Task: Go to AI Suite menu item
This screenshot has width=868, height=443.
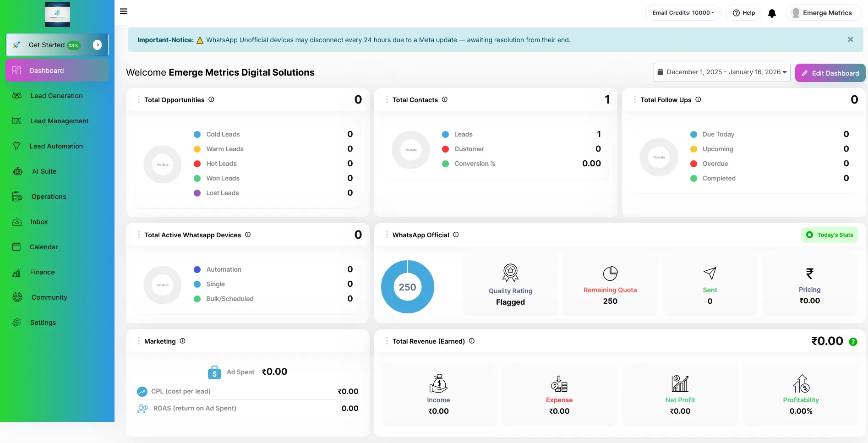Action: pyautogui.click(x=44, y=171)
